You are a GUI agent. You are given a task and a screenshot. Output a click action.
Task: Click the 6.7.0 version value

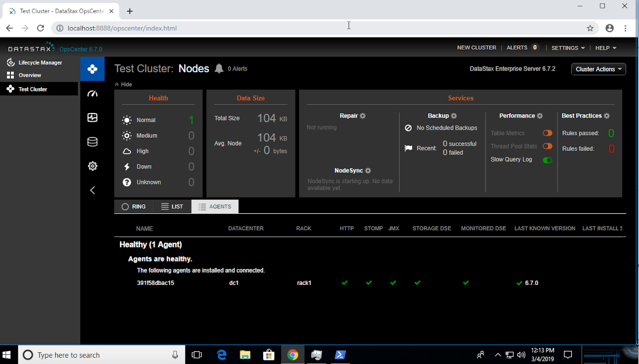(532, 283)
